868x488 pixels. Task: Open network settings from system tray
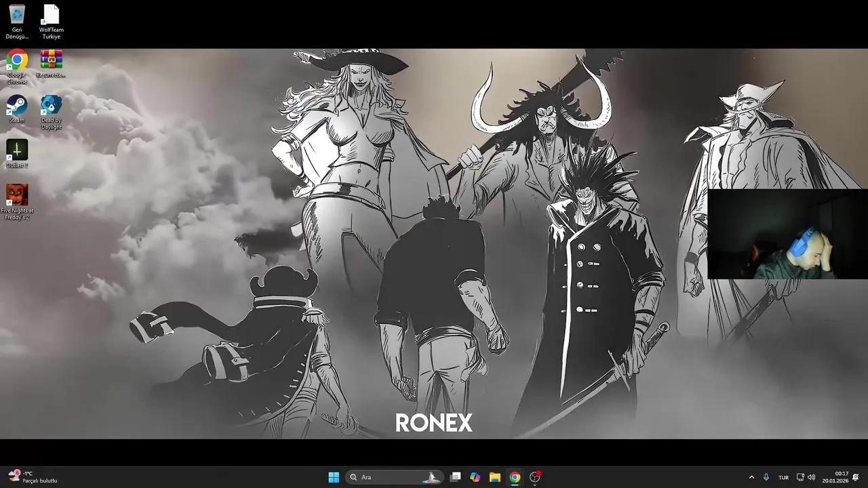click(x=800, y=477)
